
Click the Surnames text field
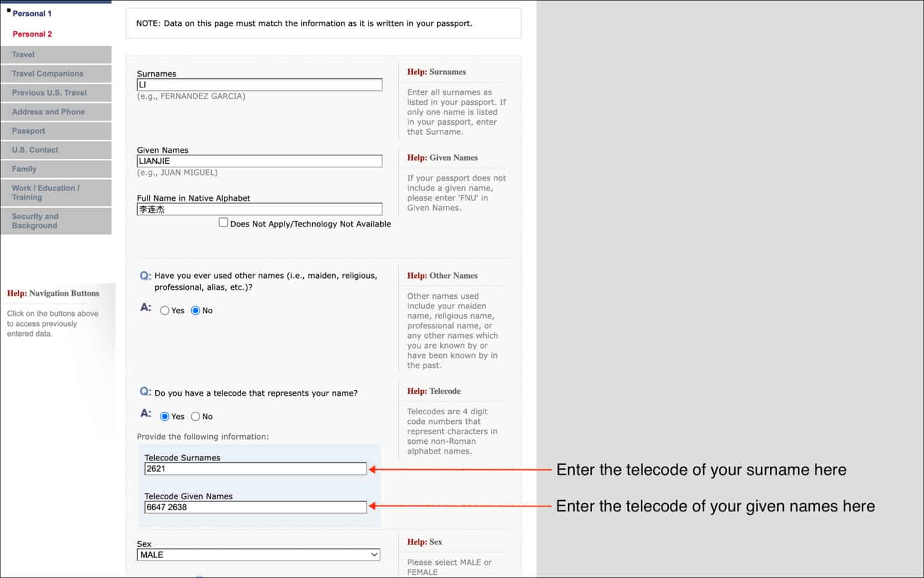[x=259, y=85]
